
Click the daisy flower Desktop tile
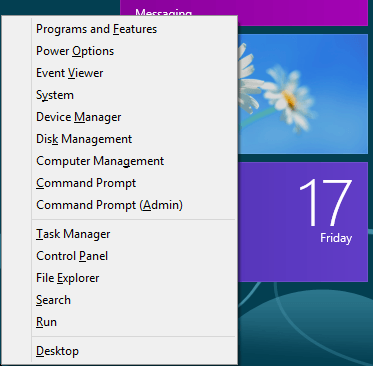302,94
